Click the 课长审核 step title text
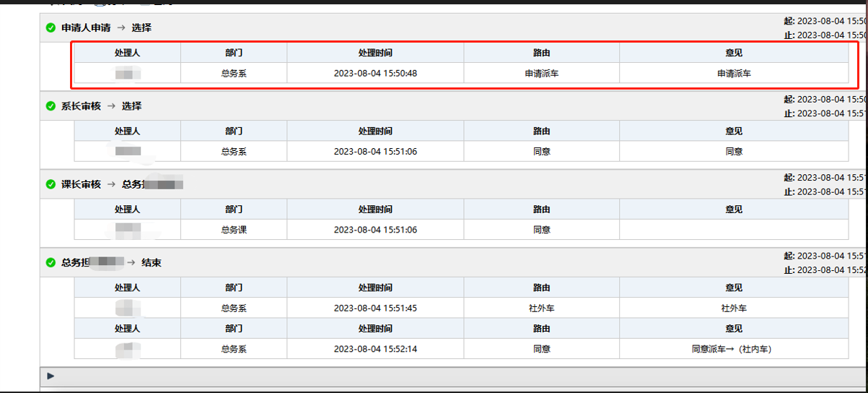The width and height of the screenshot is (868, 393). tap(81, 184)
